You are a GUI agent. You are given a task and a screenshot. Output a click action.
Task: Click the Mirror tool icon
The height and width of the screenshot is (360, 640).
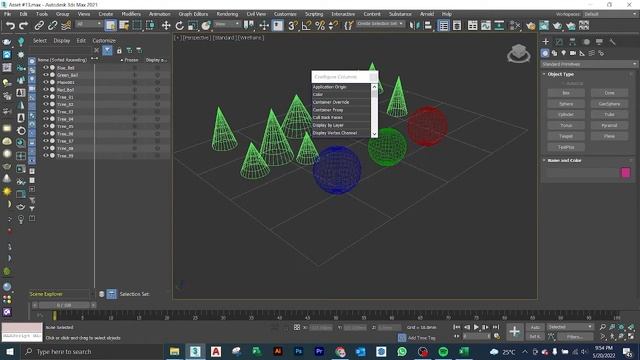coord(414,26)
